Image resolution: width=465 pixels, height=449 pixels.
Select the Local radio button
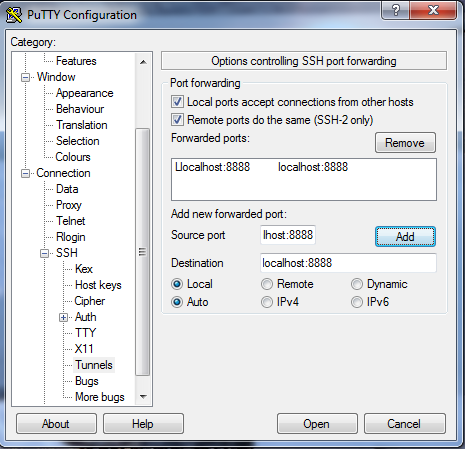(177, 284)
